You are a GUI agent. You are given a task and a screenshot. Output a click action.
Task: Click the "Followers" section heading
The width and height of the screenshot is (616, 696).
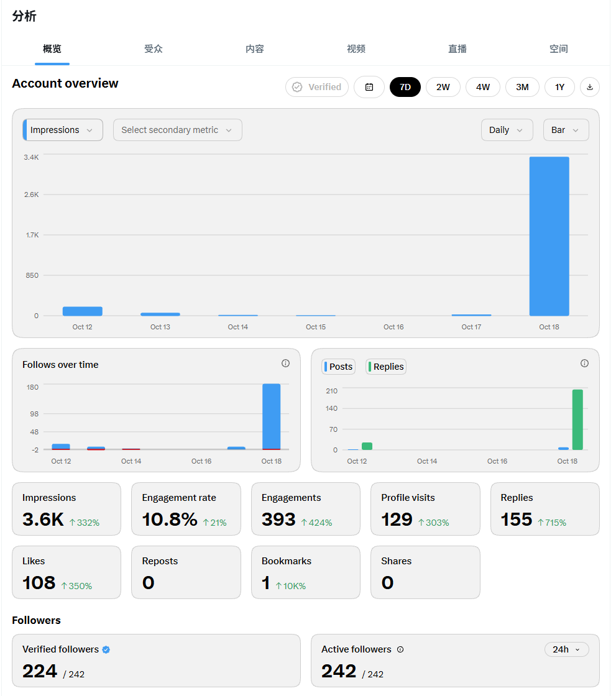[37, 620]
